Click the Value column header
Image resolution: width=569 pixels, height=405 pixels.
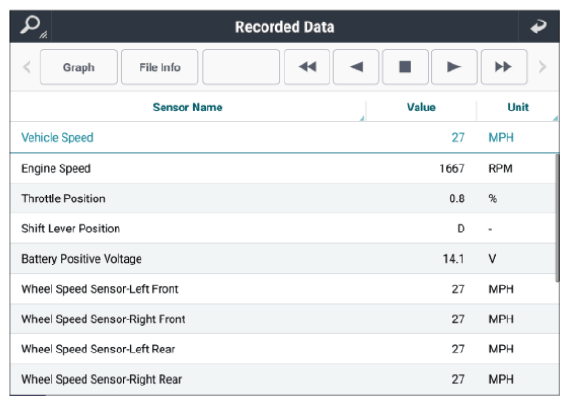[x=421, y=107]
